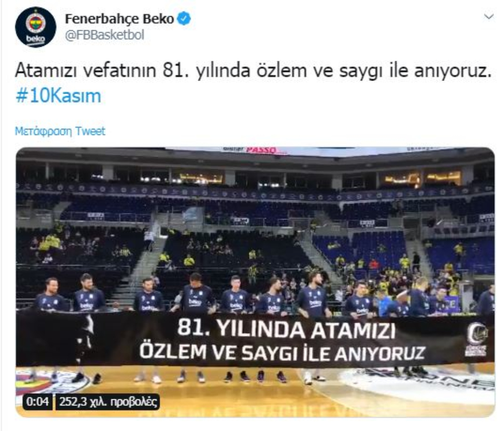Click the tweet text about Atamızı

(x=254, y=70)
